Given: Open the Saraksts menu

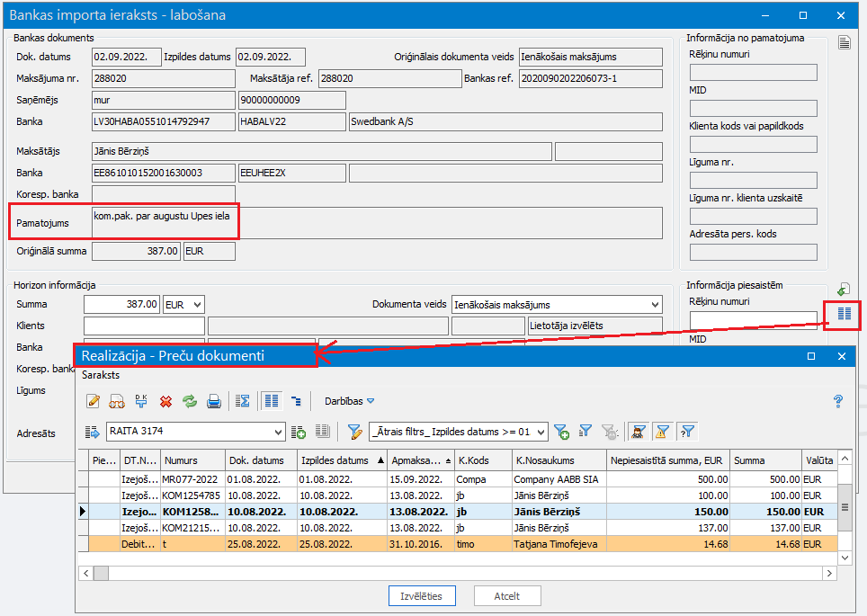Looking at the screenshot, I should pyautogui.click(x=100, y=373).
